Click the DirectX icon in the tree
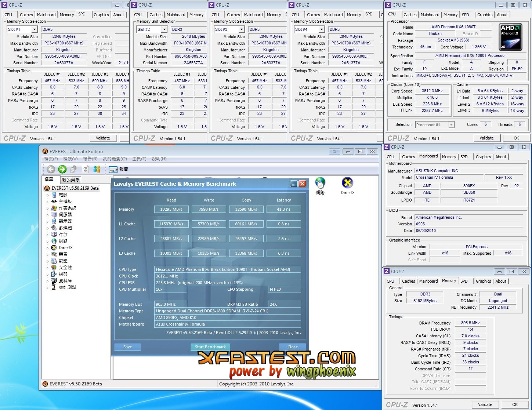 54,248
